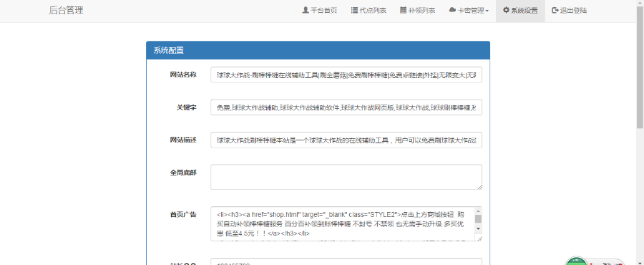The height and width of the screenshot is (265, 644).
Task: Click the calendar icon beside 补领列表
Action: click(x=404, y=10)
